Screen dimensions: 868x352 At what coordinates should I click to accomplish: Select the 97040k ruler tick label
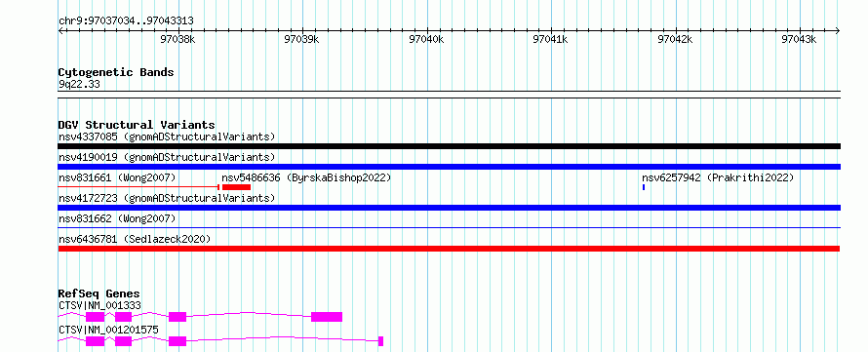coord(426,39)
